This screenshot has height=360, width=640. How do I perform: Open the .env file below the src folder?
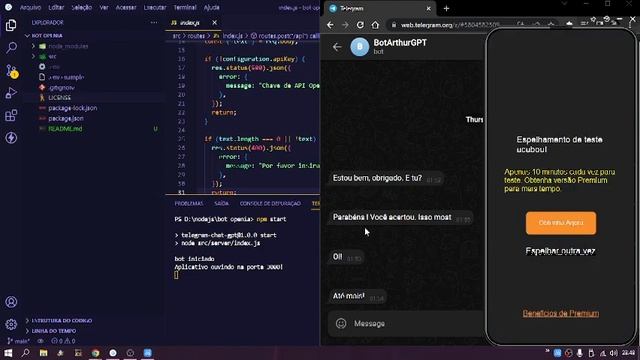(54, 67)
